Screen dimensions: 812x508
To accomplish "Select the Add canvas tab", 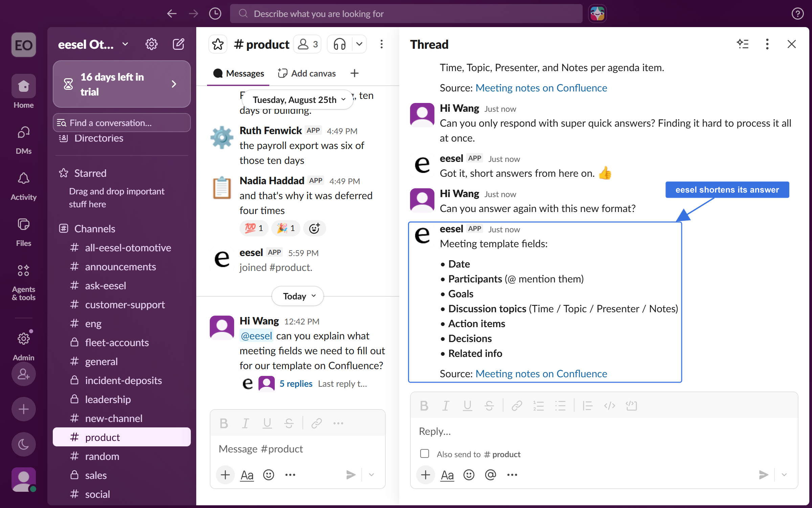I will (307, 73).
